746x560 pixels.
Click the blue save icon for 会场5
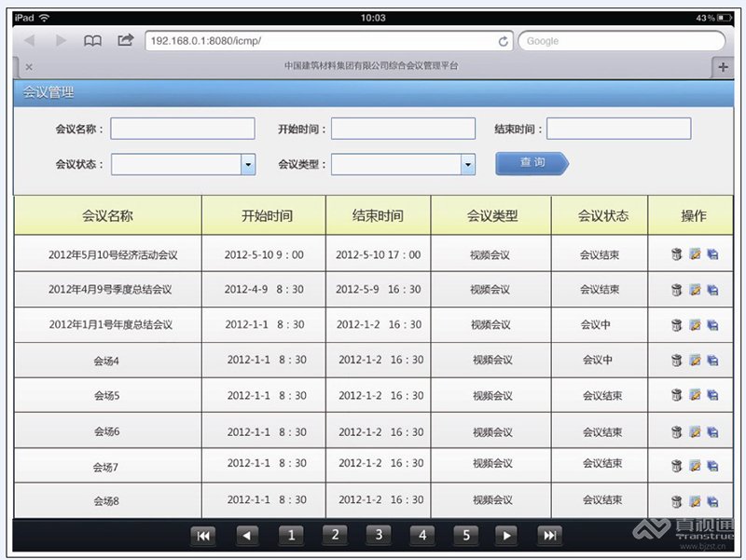pyautogui.click(x=712, y=396)
